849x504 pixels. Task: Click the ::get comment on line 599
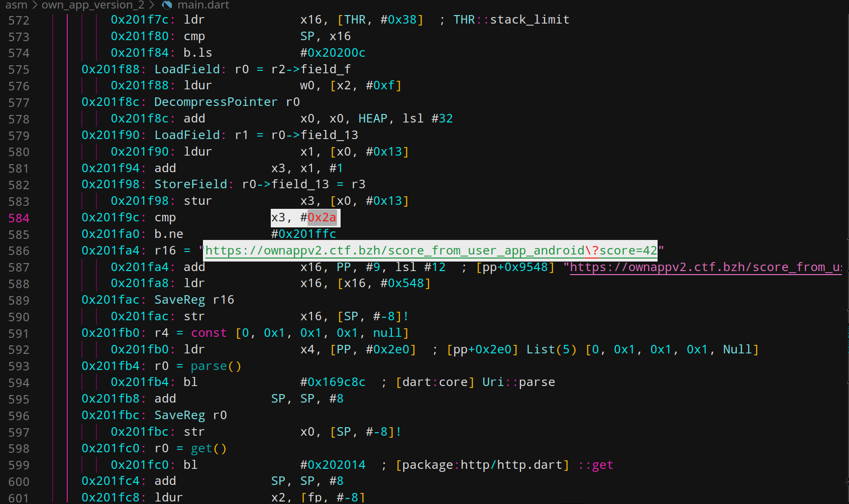click(595, 465)
